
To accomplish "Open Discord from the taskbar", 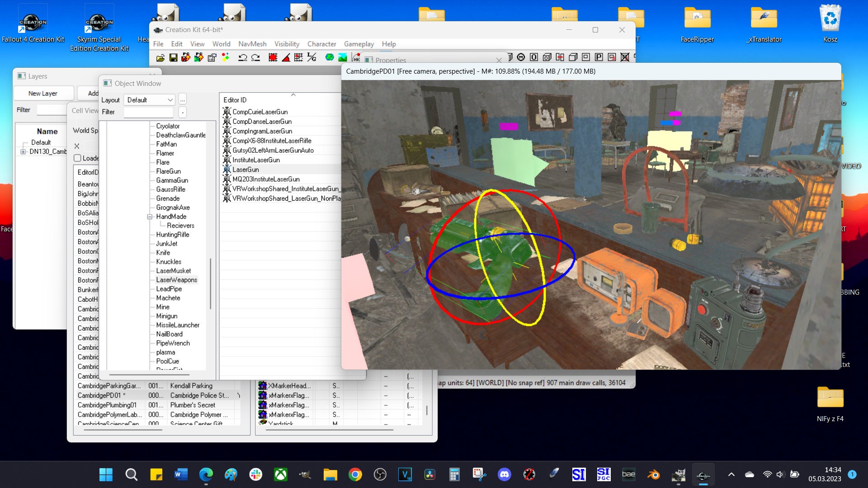I will (504, 474).
